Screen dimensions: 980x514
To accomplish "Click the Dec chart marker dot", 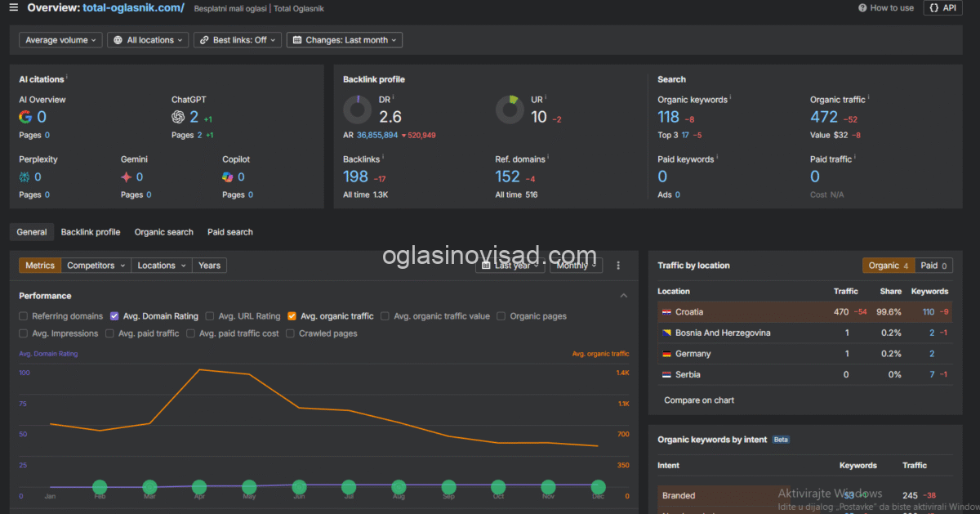I will pyautogui.click(x=599, y=487).
